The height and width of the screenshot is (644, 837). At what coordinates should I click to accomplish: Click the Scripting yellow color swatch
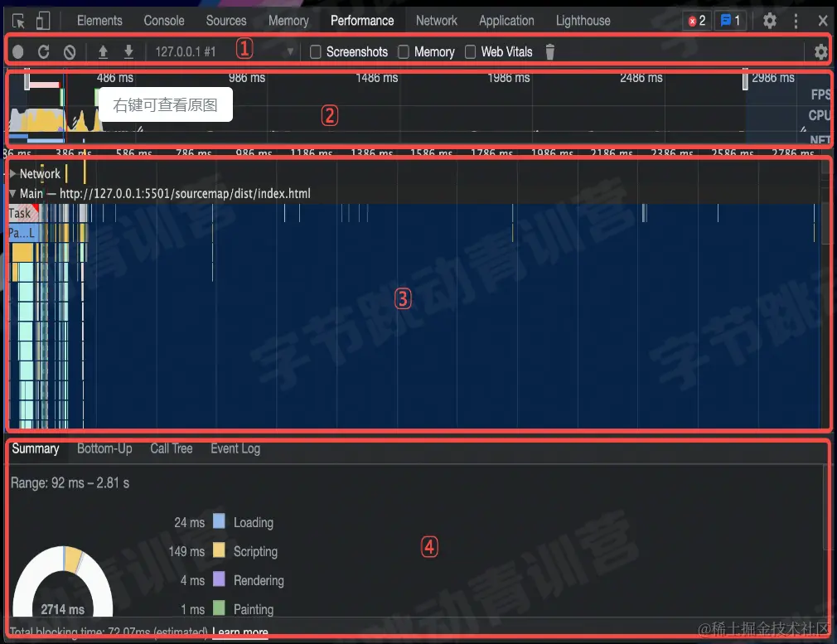pyautogui.click(x=219, y=550)
